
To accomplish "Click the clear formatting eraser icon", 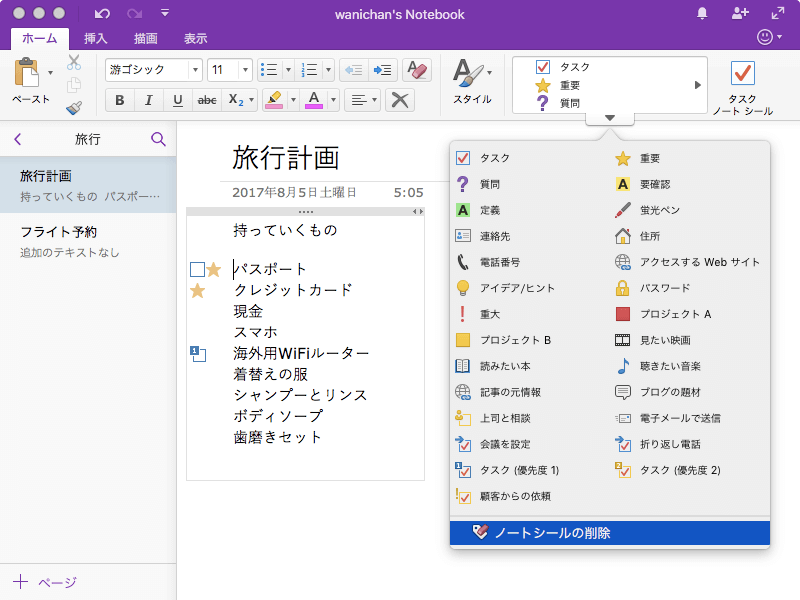I will [416, 70].
